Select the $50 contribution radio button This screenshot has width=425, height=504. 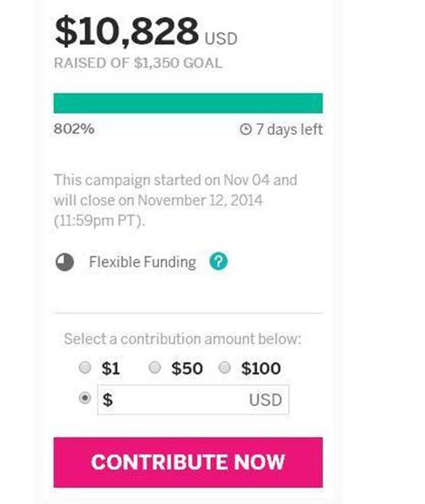(154, 367)
